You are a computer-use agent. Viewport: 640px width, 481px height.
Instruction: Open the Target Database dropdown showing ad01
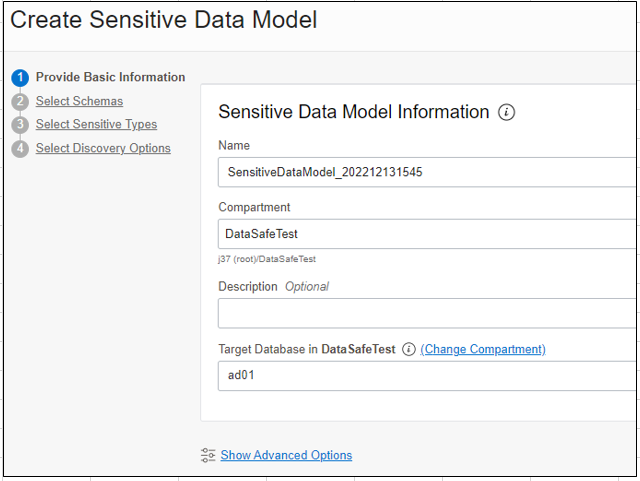point(427,376)
